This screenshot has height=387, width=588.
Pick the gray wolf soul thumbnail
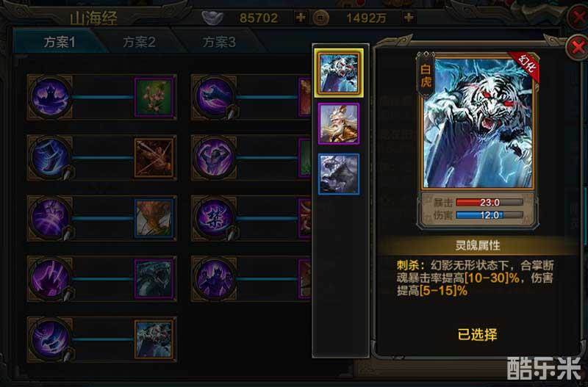(x=339, y=174)
